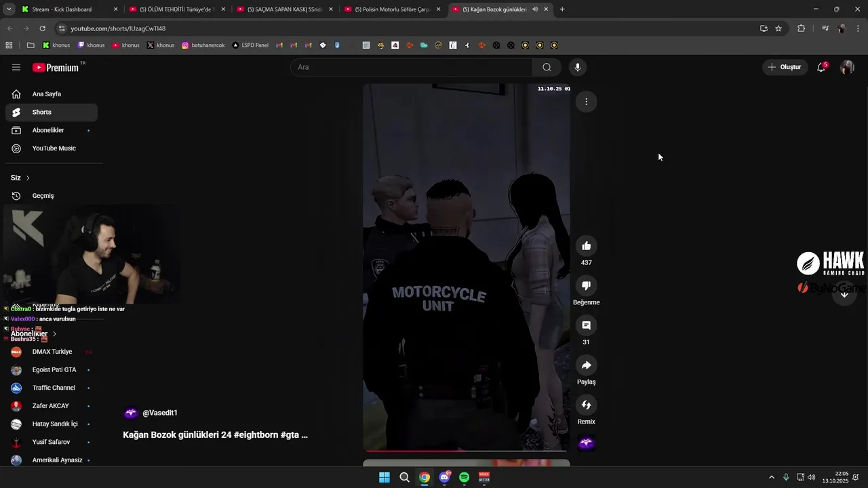Open Ana Sayfa in sidebar

52,94
